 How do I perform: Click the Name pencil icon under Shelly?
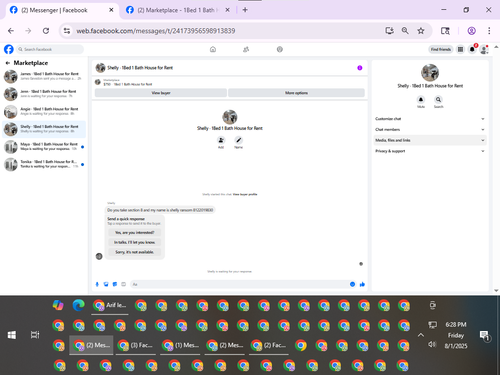tap(238, 140)
